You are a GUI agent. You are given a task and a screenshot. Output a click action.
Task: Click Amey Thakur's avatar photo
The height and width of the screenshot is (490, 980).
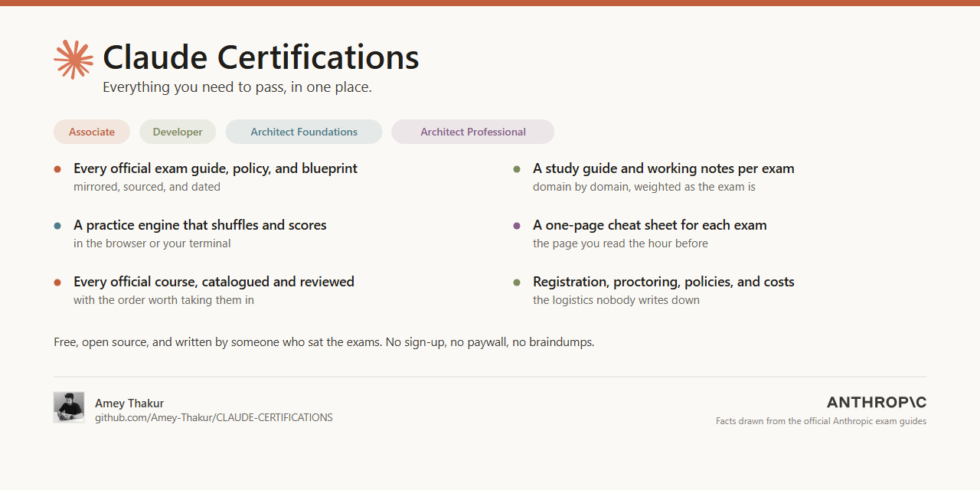coord(69,407)
